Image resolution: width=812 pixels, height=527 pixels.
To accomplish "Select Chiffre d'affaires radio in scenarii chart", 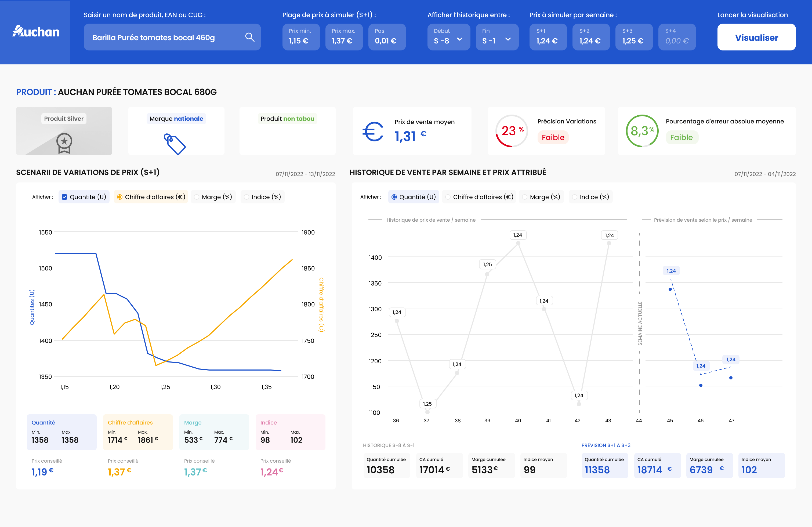I will (x=120, y=197).
